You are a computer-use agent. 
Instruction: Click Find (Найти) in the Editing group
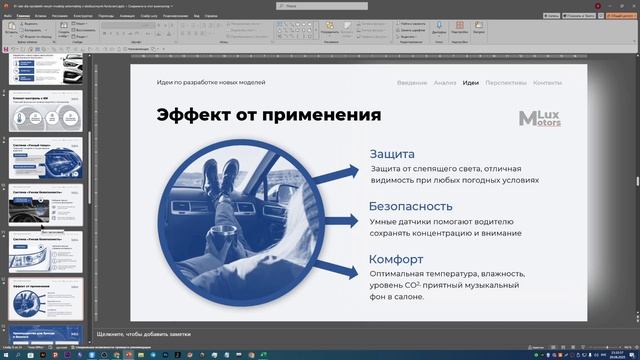411,24
